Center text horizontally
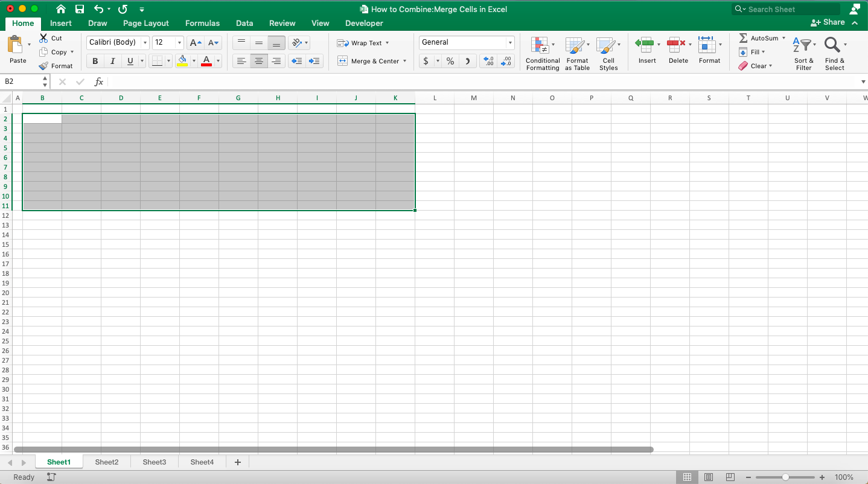This screenshot has height=484, width=868. [259, 61]
